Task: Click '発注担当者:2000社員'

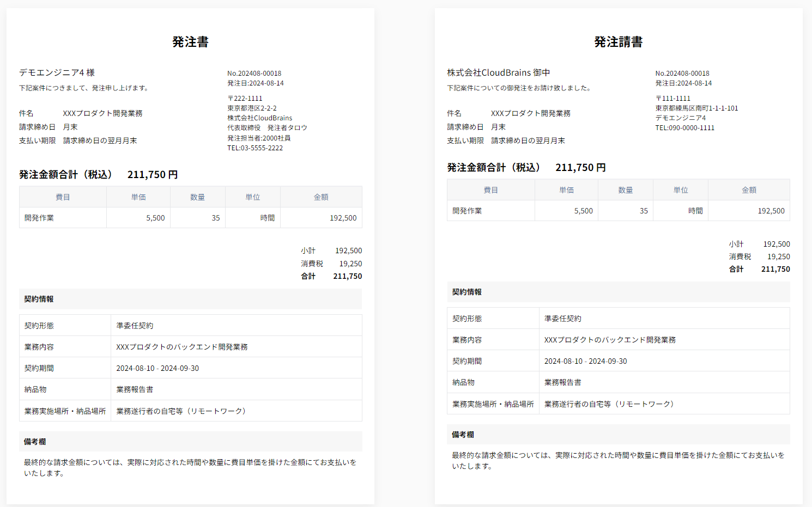Action: point(259,138)
